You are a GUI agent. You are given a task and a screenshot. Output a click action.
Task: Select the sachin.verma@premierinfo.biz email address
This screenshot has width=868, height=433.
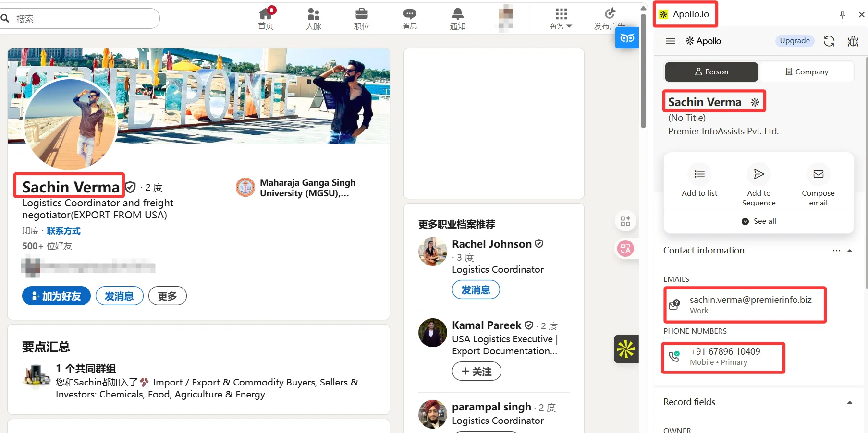(751, 300)
